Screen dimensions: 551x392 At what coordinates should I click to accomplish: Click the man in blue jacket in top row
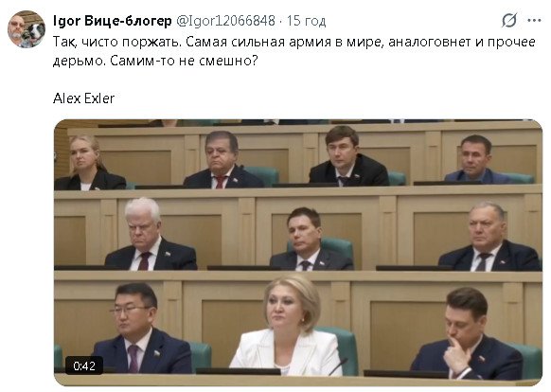click(x=477, y=160)
